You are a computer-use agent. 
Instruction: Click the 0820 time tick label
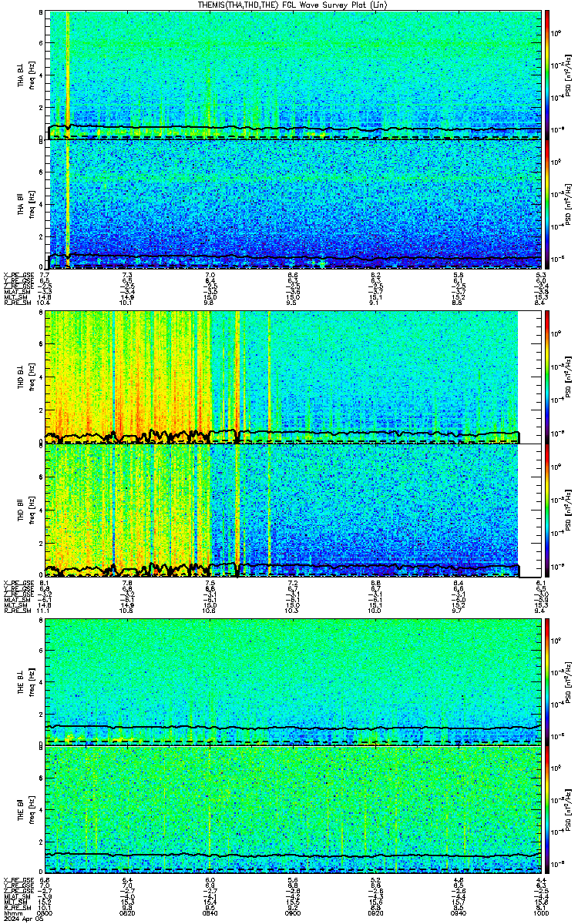coord(128,912)
